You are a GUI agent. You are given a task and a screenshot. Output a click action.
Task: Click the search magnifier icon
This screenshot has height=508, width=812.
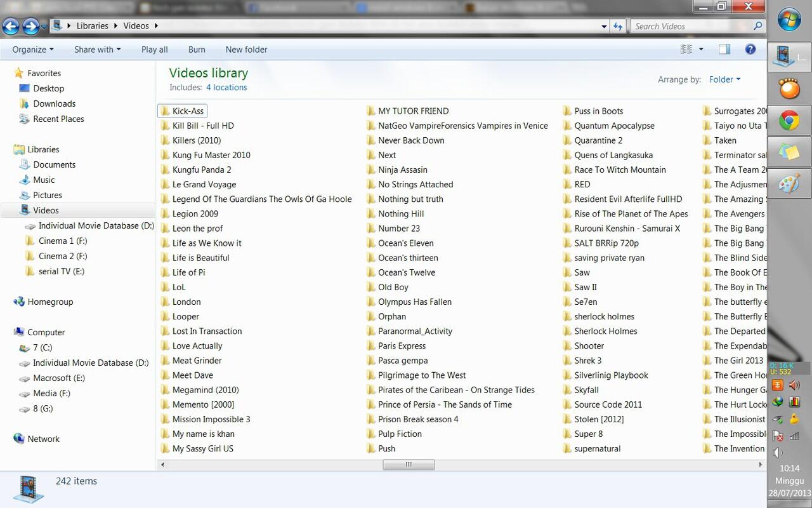[757, 26]
